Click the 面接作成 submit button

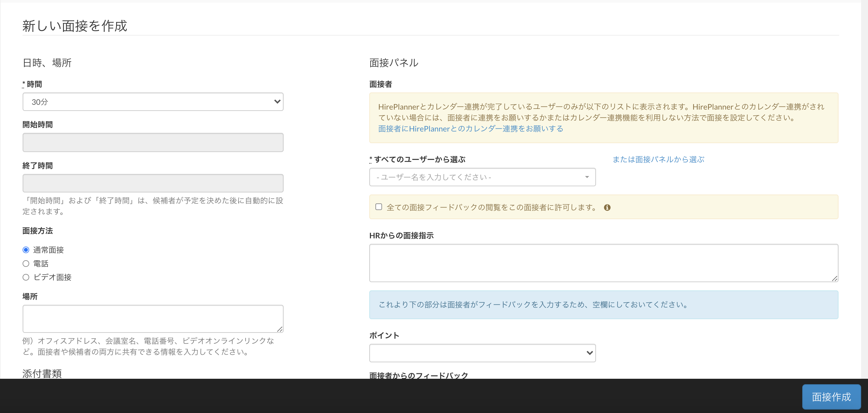tap(831, 397)
